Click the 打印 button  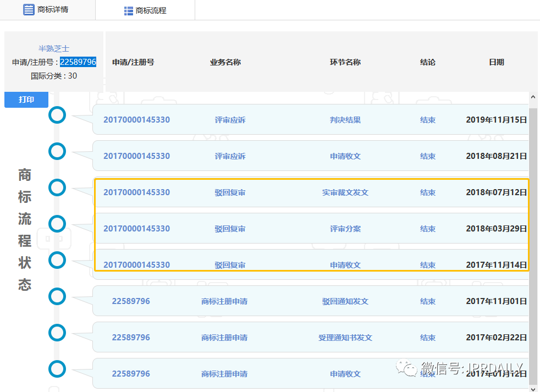tap(26, 100)
